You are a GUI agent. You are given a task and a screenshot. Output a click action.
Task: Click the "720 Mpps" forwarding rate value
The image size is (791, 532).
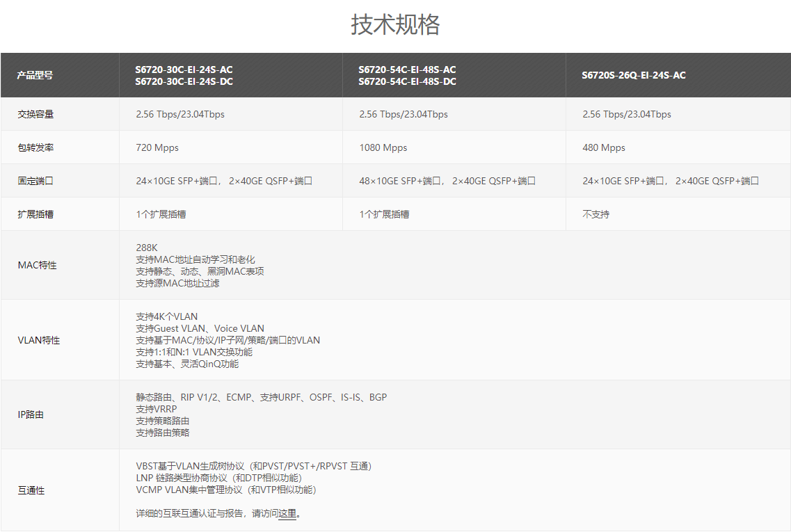pos(157,147)
